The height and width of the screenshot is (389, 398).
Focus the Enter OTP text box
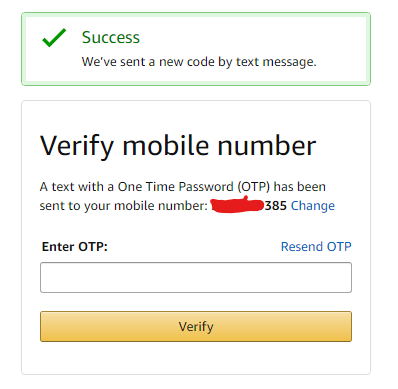point(196,277)
